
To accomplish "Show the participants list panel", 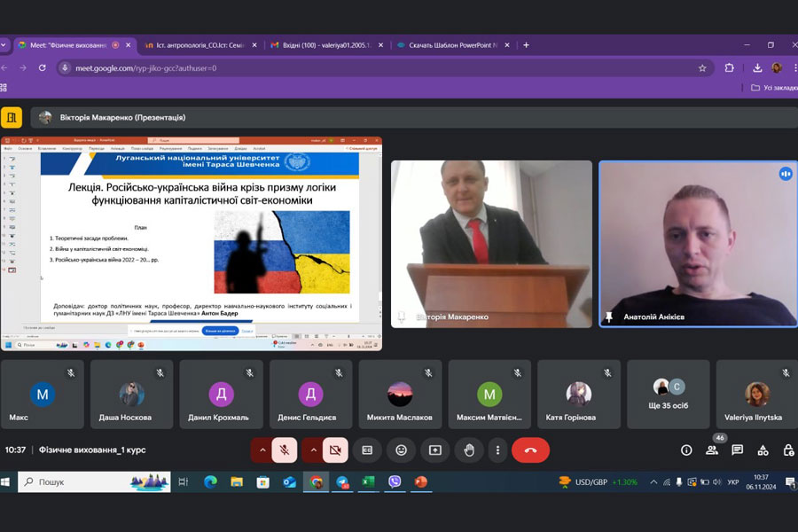I will coord(712,450).
